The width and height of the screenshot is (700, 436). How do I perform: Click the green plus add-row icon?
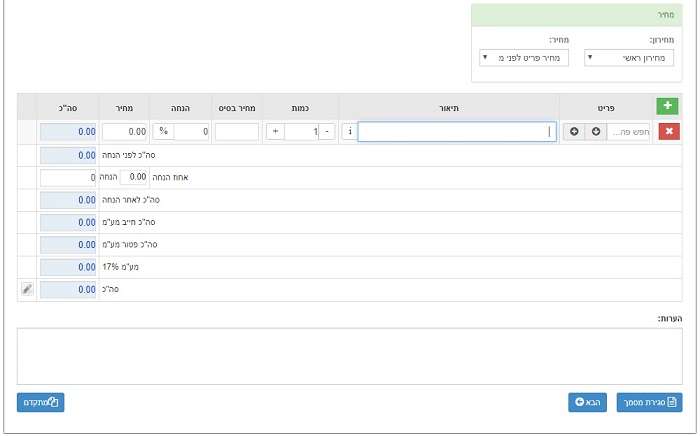click(667, 106)
